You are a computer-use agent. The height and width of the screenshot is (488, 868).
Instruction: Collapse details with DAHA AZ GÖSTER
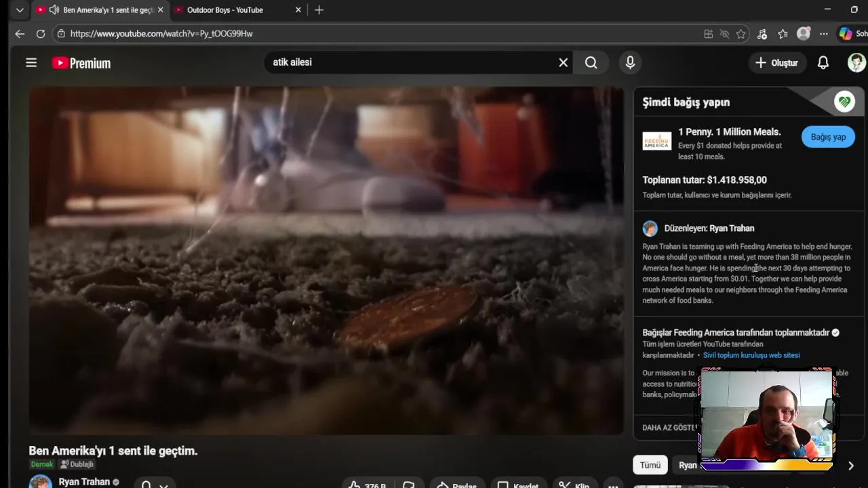[669, 428]
